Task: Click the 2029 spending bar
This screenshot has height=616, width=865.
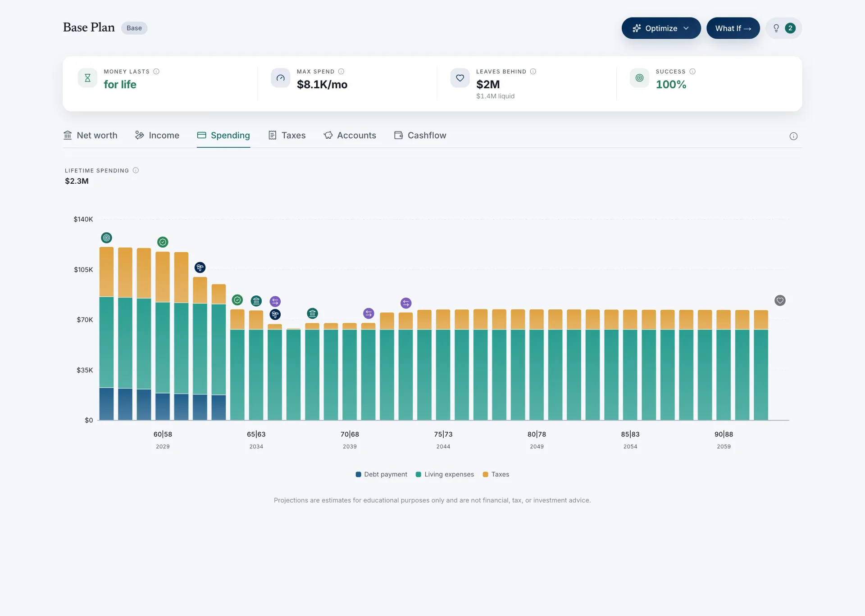Action: pyautogui.click(x=163, y=336)
